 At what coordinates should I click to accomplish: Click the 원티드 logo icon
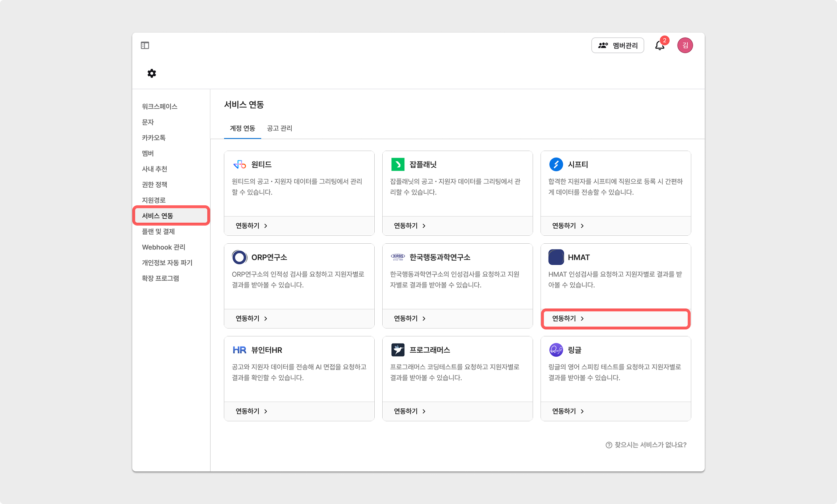(240, 164)
